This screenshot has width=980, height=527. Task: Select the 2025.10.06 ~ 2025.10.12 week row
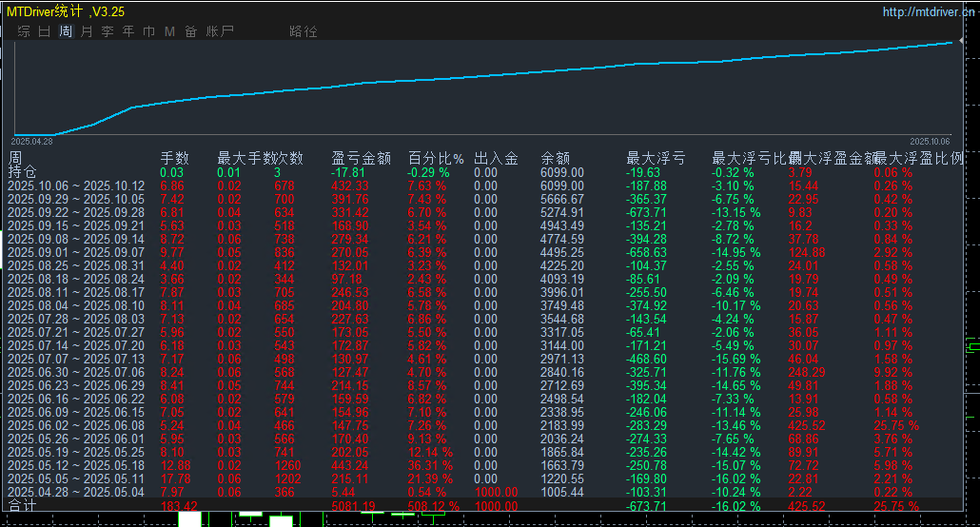click(75, 185)
